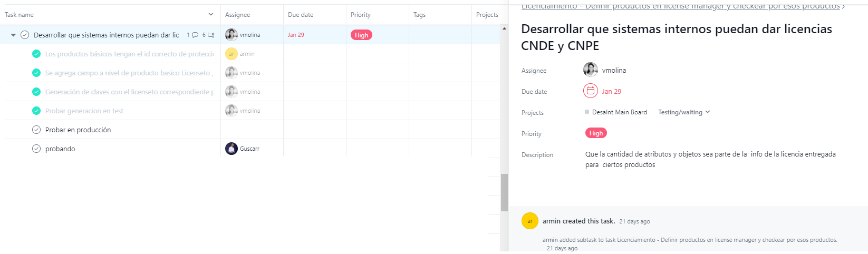868x254 pixels.
Task: Click Guscarr's avatar on the probando row
Action: (232, 149)
